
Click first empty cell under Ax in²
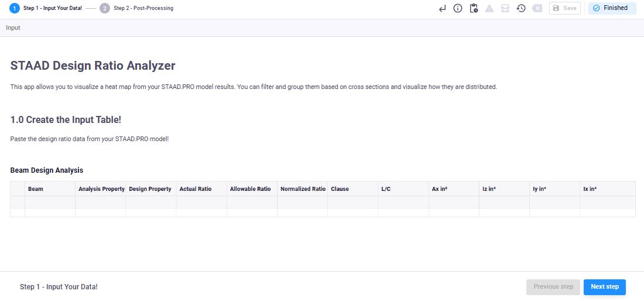tap(454, 203)
